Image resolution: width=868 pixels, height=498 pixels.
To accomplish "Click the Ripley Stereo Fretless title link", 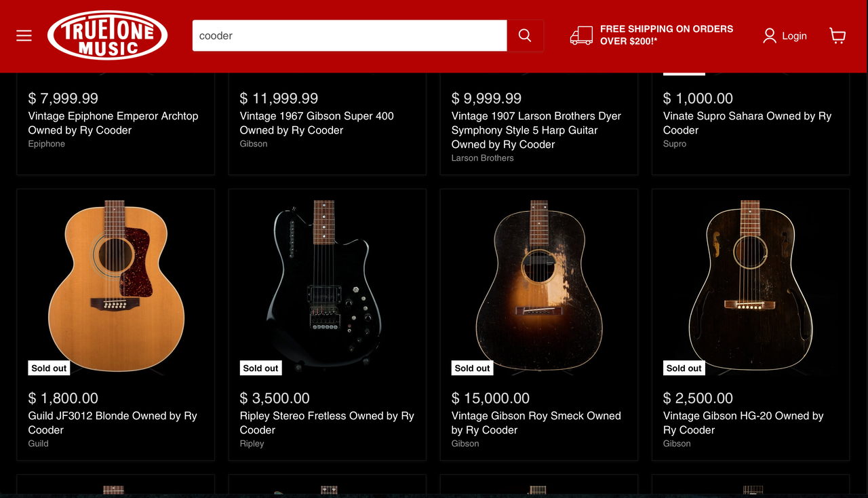I will (326, 423).
